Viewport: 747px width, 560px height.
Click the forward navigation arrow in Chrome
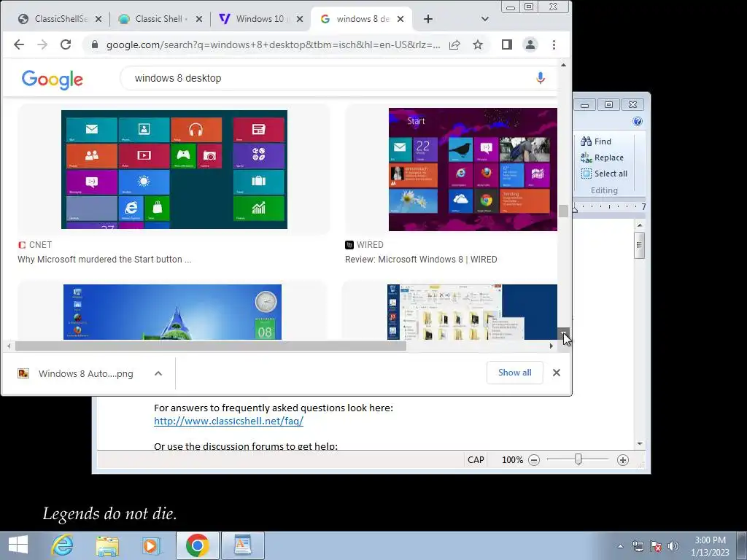pyautogui.click(x=42, y=44)
